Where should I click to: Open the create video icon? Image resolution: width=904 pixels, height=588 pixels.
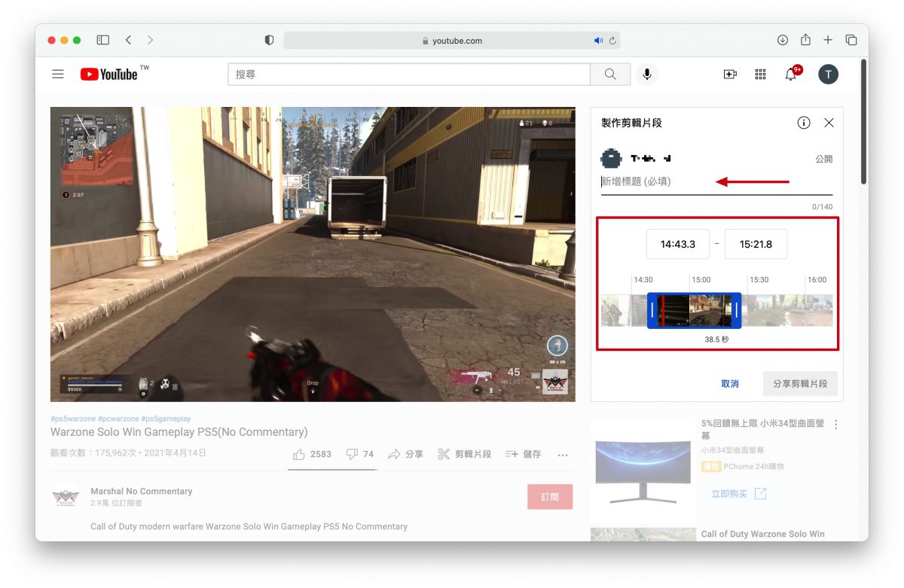pos(730,74)
